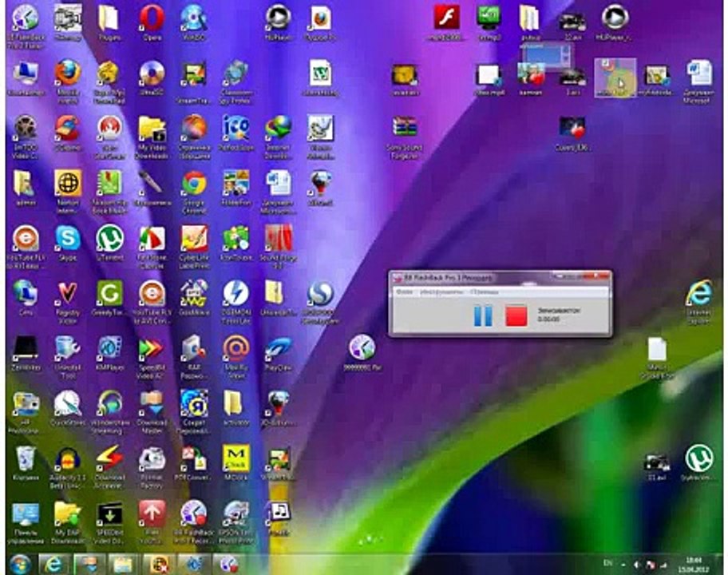Select the Корзина recycle bin icon

[x=26, y=463]
